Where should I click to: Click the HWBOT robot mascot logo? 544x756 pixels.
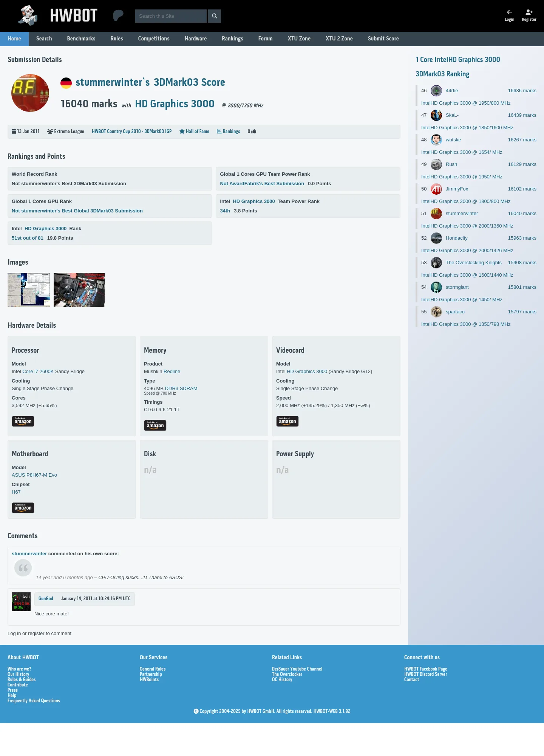[x=28, y=15]
